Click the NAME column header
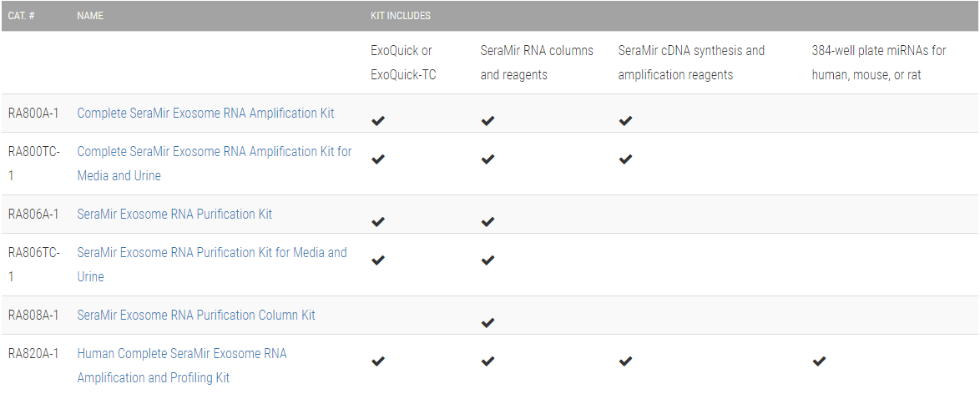 (x=90, y=16)
